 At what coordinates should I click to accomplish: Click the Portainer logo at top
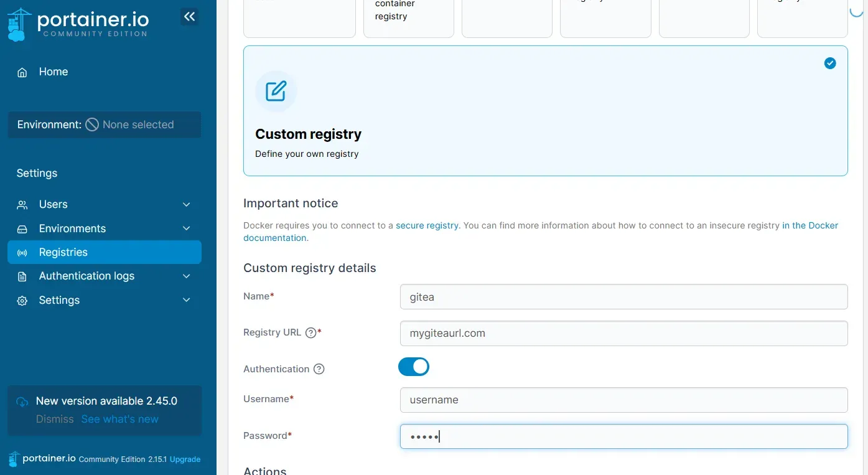[78, 24]
